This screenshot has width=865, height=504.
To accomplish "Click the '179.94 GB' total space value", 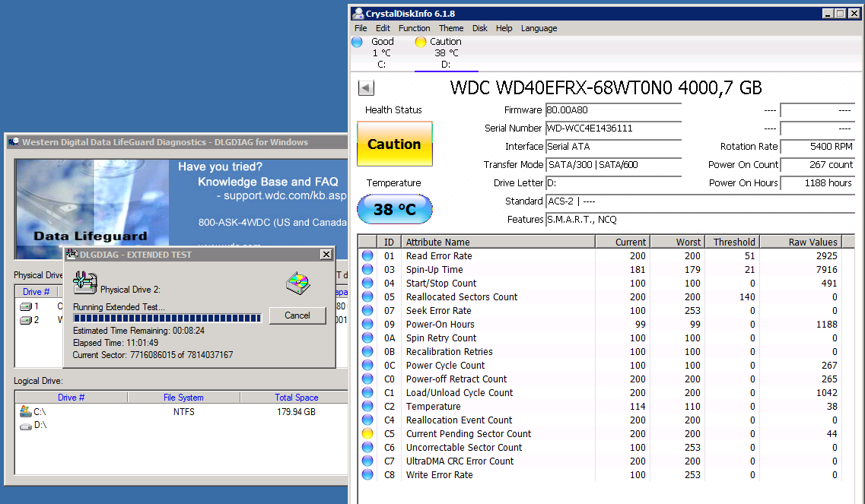I will point(296,412).
